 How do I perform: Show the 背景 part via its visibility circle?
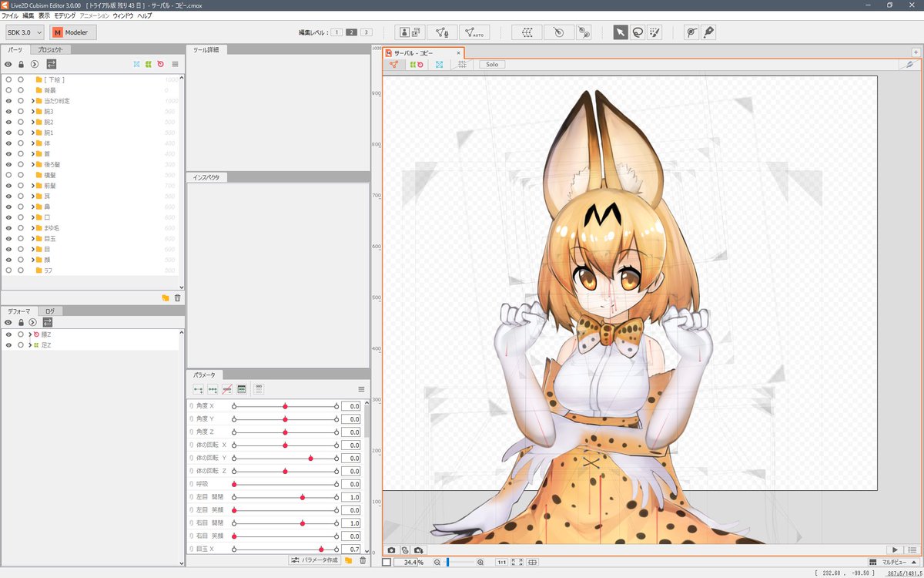(8, 90)
